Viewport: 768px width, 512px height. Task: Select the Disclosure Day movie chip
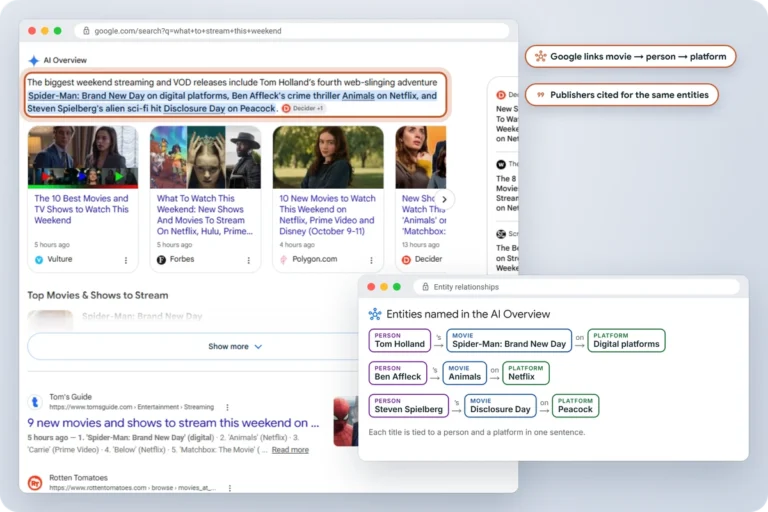click(500, 406)
